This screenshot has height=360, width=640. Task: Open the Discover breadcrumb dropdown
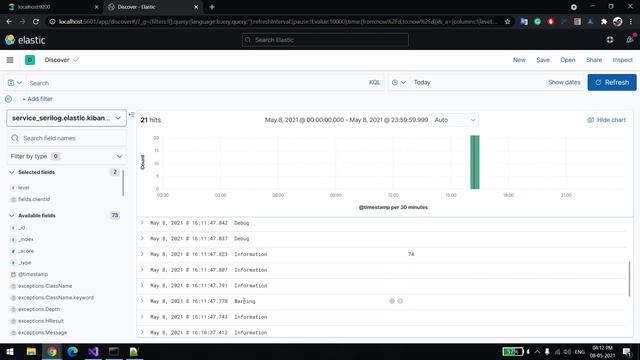[62, 60]
